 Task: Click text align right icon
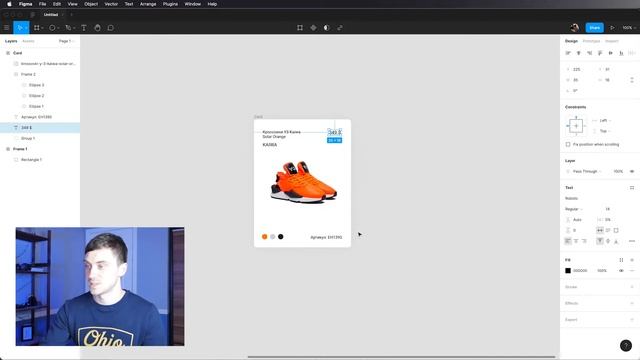coord(584,241)
